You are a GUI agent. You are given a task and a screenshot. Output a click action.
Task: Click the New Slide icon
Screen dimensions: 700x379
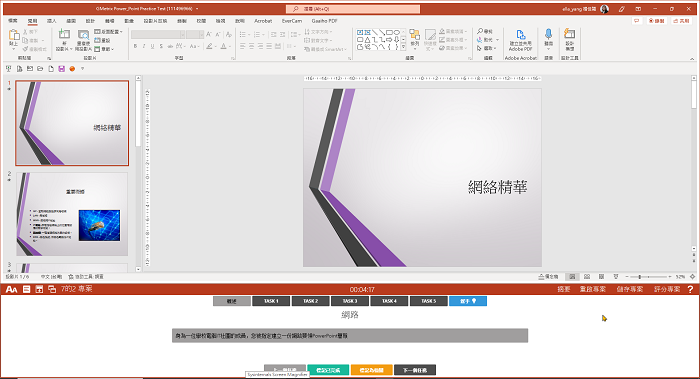(x=64, y=35)
